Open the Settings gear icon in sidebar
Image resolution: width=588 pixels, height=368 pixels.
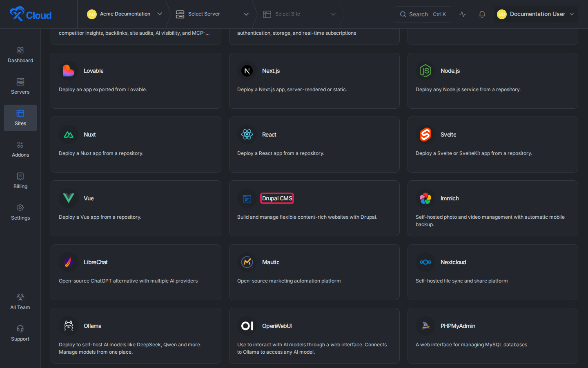click(20, 208)
